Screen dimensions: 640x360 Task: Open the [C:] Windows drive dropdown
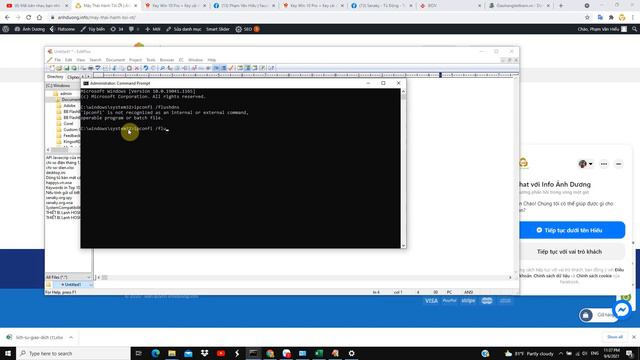click(64, 86)
